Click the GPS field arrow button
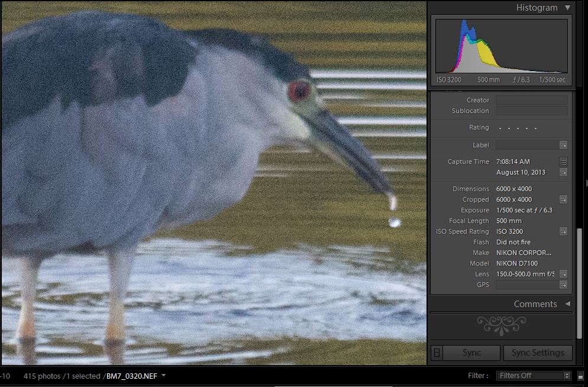Image resolution: width=588 pixels, height=387 pixels. [x=563, y=285]
